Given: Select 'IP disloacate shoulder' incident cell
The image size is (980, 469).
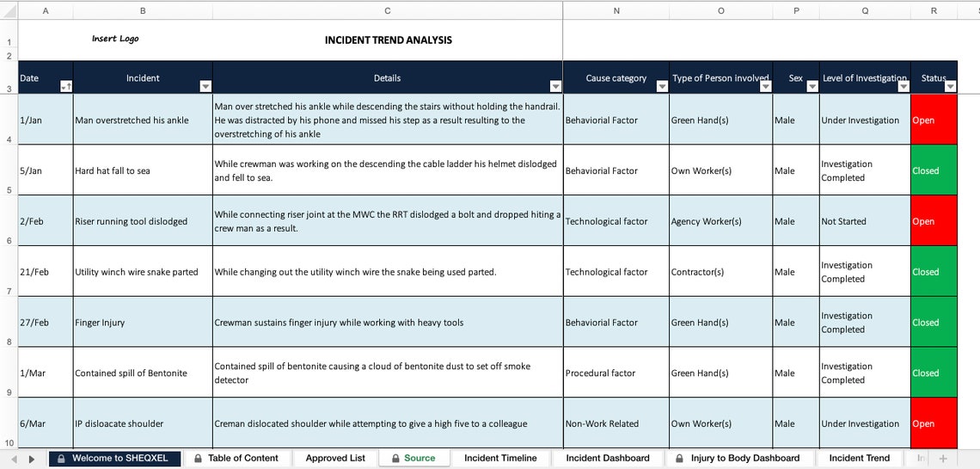Looking at the screenshot, I should point(143,423).
